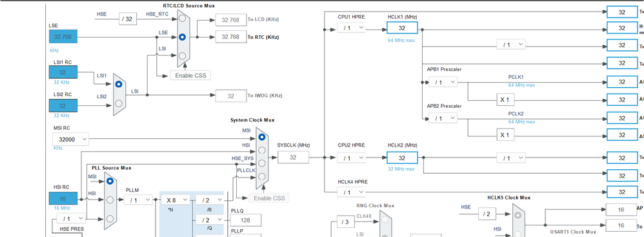Viewport: 644px width, 237px height.
Task: Click the PLLQ output value box
Action: click(246, 220)
